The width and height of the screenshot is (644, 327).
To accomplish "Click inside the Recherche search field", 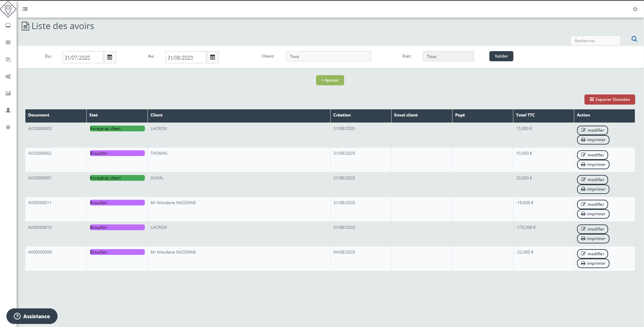I will tap(595, 41).
